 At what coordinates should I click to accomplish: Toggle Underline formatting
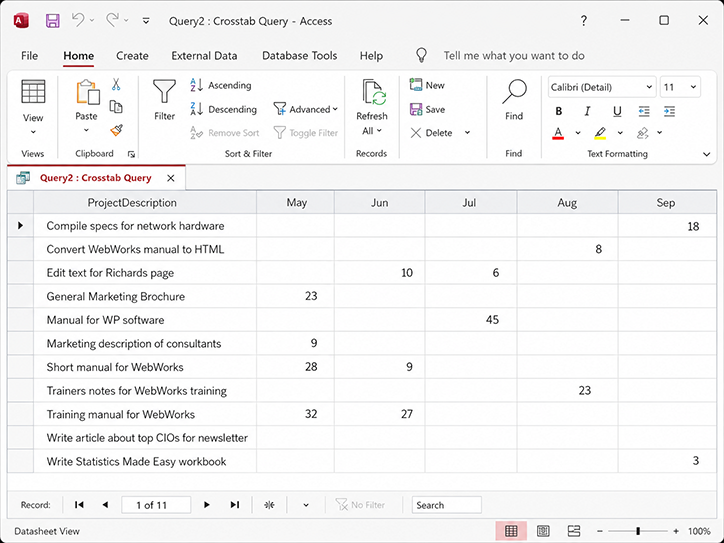617,111
